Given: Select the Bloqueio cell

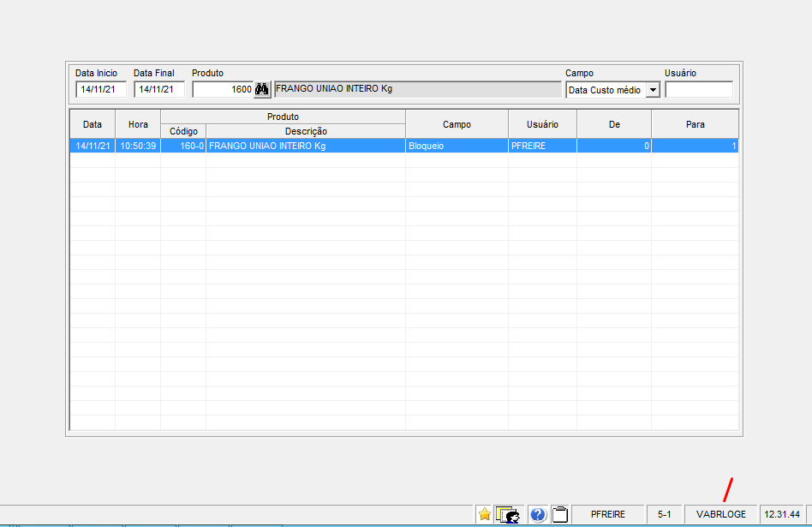Looking at the screenshot, I should (457, 146).
